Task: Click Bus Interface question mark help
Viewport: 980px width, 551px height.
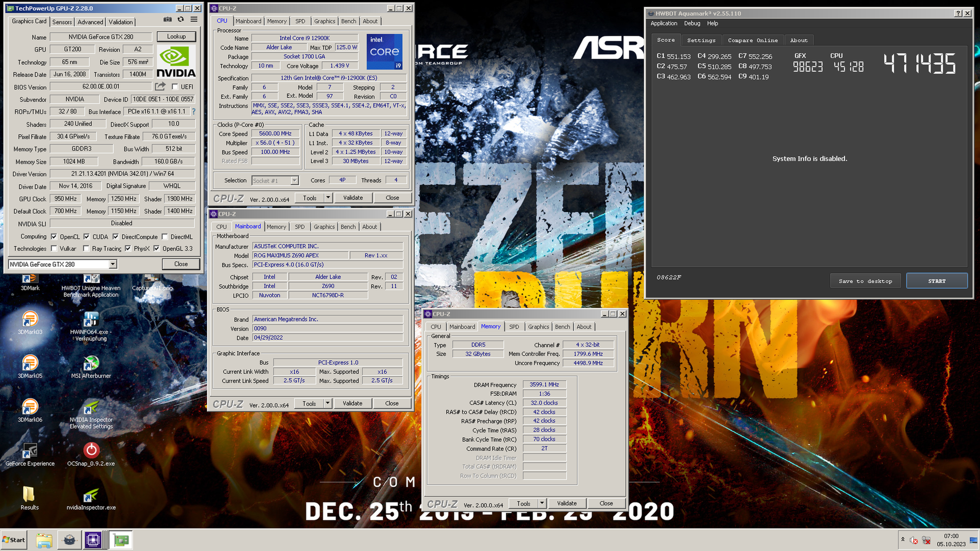Action: click(193, 111)
